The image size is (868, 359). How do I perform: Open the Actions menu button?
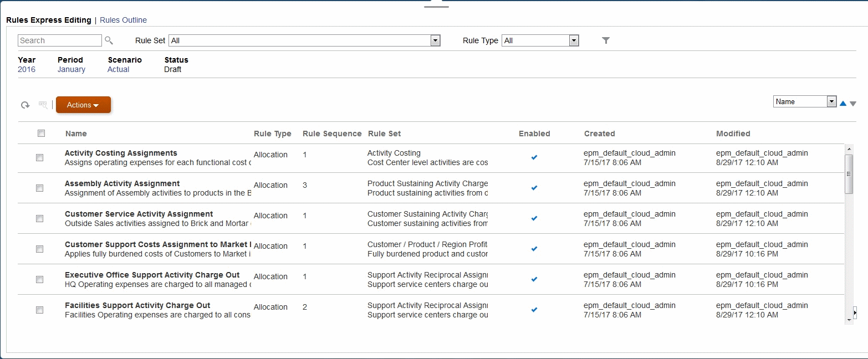click(83, 105)
